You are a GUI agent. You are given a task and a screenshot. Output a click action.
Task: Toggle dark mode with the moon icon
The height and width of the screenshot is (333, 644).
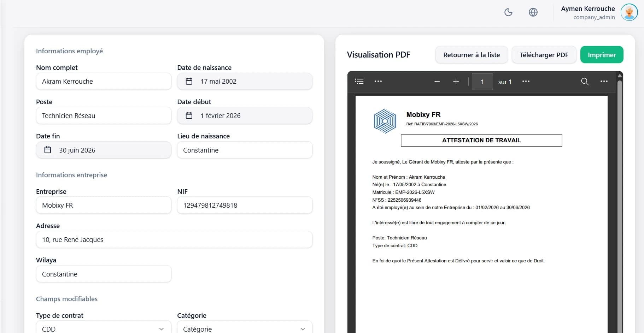point(508,12)
